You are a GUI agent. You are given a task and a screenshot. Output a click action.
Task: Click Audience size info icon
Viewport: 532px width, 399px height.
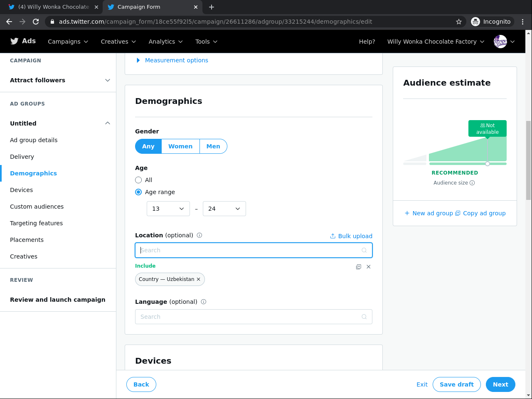pyautogui.click(x=472, y=183)
